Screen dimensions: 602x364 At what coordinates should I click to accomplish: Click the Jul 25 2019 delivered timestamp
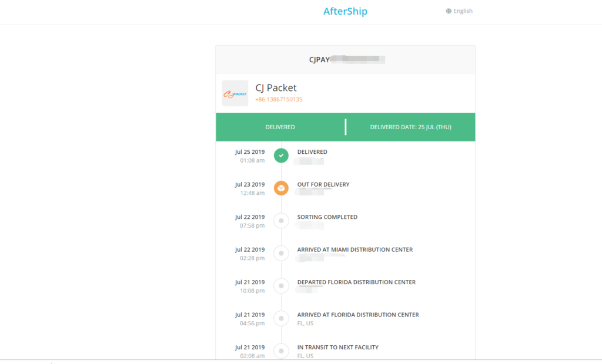pos(250,152)
